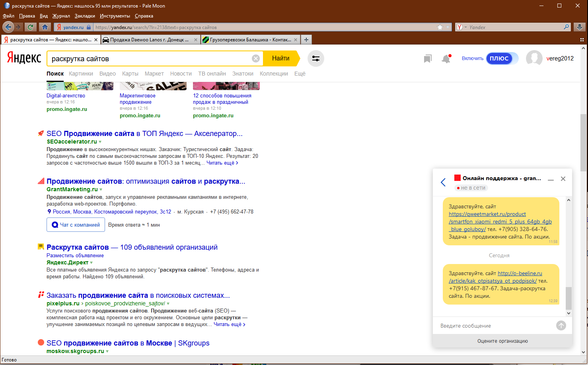This screenshot has height=365, width=588.
Task: Open the qweetmarket.ru product link in chat
Action: pyautogui.click(x=500, y=221)
